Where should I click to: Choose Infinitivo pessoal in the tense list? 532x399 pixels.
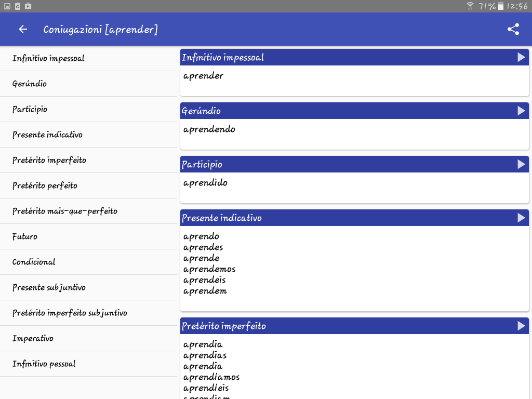click(x=88, y=364)
